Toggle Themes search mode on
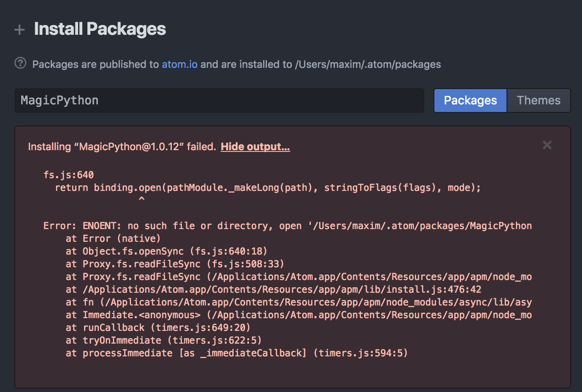582x392 pixels. 538,100
